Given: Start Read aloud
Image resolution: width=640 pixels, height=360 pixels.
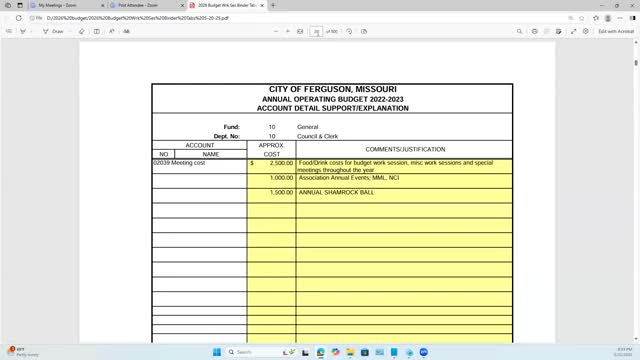Looking at the screenshot, I should tap(111, 31).
